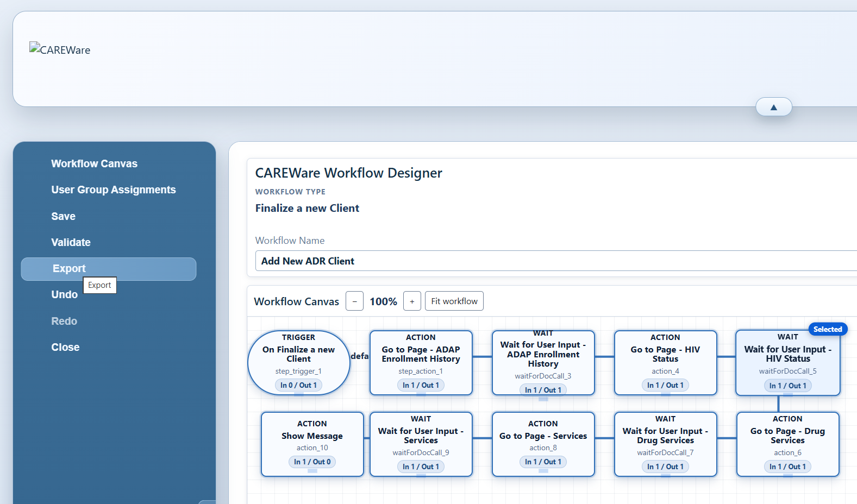This screenshot has height=504, width=857.
Task: Click the CAREWare Workflow Designer heading
Action: (348, 173)
